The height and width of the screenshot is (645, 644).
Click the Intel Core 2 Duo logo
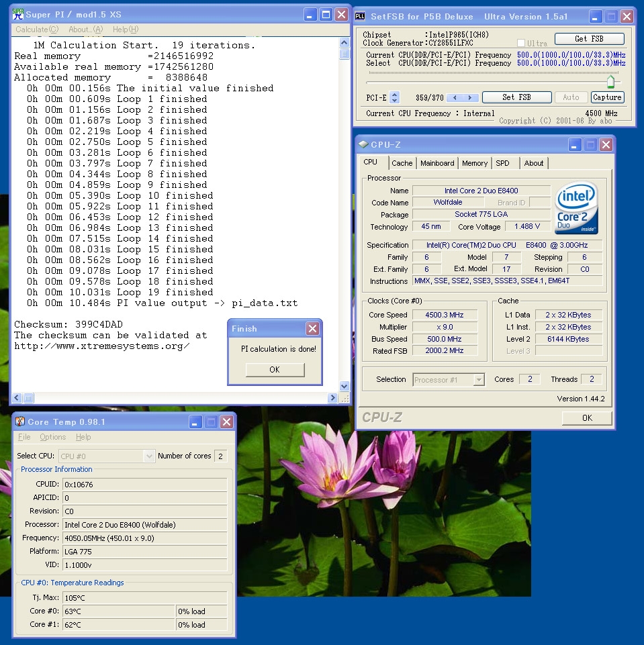click(577, 207)
